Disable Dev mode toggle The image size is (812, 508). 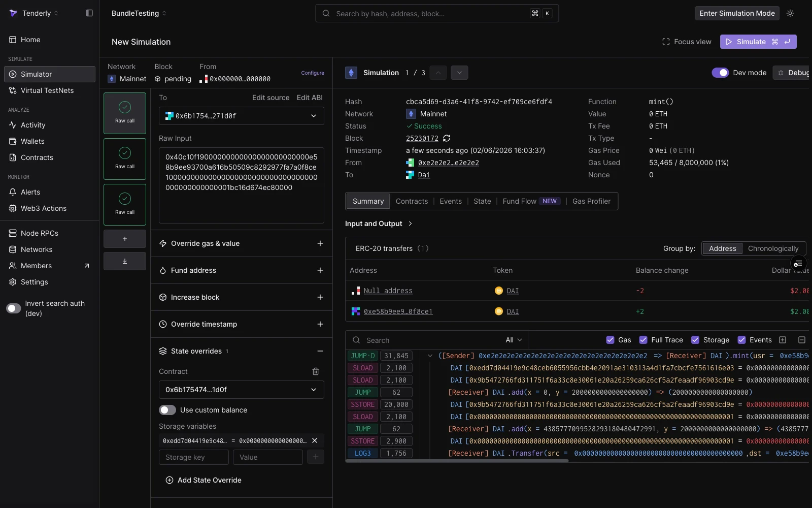[x=720, y=73]
